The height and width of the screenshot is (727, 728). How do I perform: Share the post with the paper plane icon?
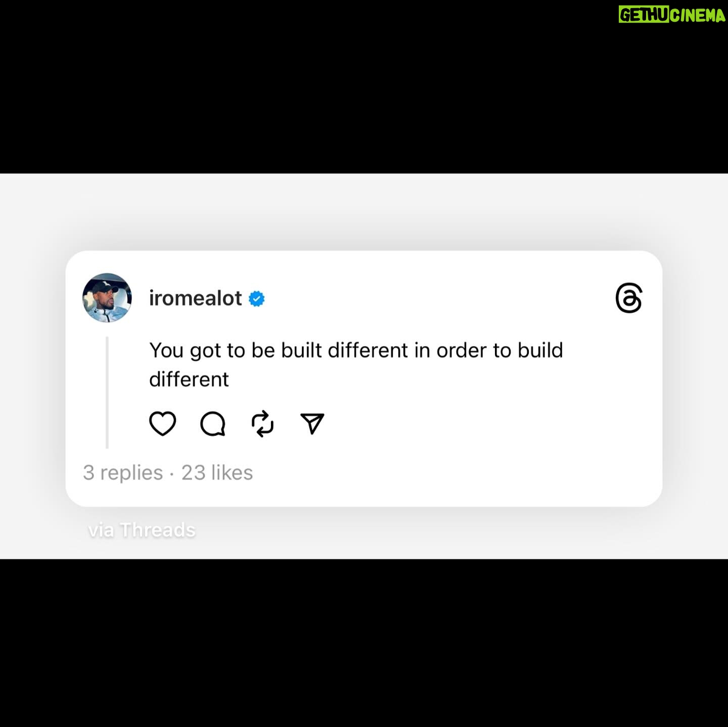[312, 423]
